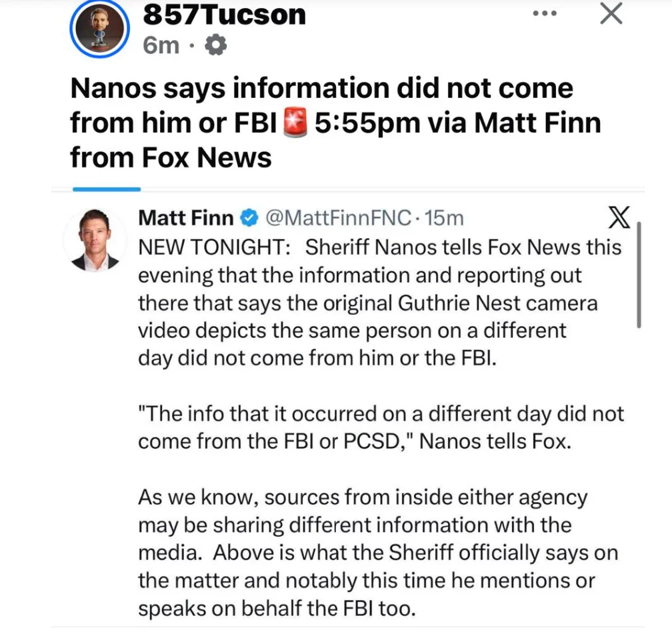Click the paragraph starting 'As we know, sources'
Image resolution: width=672 pixels, height=632 pixels.
coord(377,553)
